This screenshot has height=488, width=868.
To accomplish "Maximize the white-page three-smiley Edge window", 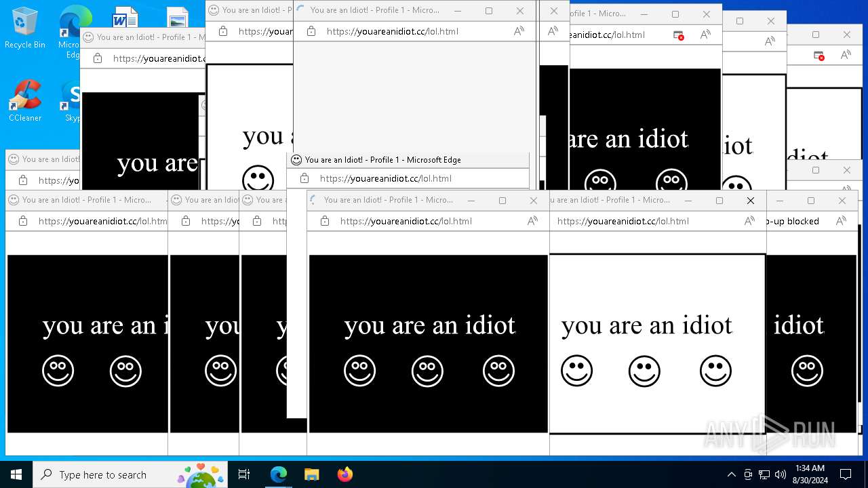I will 719,201.
